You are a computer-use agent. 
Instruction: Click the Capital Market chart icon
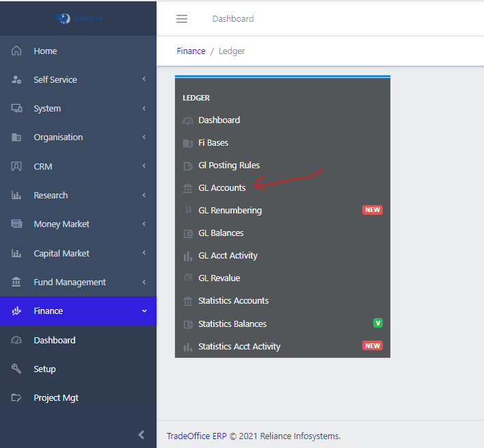point(16,253)
